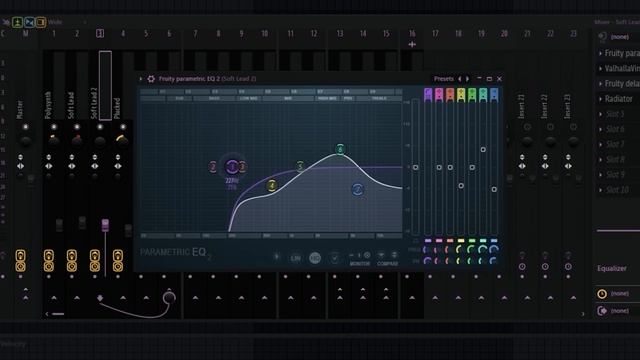640x360 pixels.
Task: Toggle the Soft Lead track mute LED
Action: tap(77, 127)
